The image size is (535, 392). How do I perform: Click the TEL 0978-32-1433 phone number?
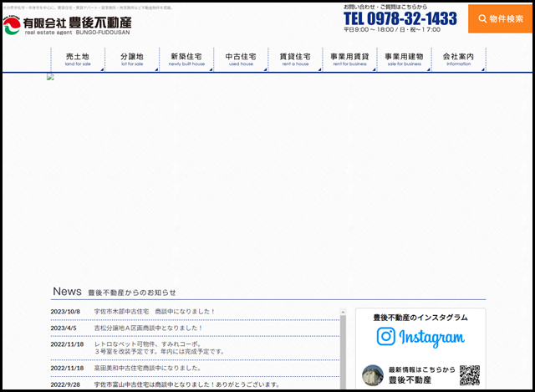point(400,18)
